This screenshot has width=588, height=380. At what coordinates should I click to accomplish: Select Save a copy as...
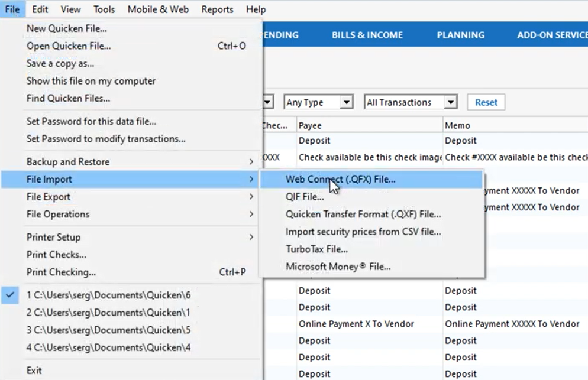click(x=130, y=63)
